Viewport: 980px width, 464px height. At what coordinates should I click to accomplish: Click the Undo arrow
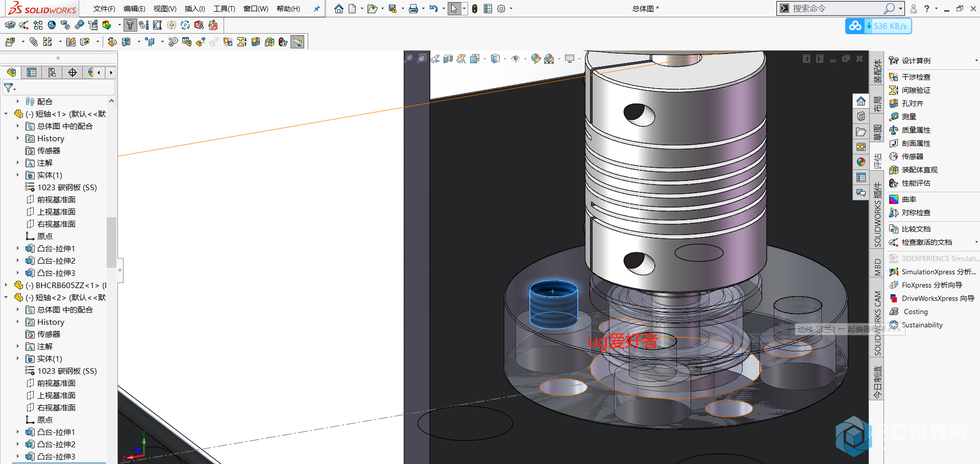click(433, 9)
